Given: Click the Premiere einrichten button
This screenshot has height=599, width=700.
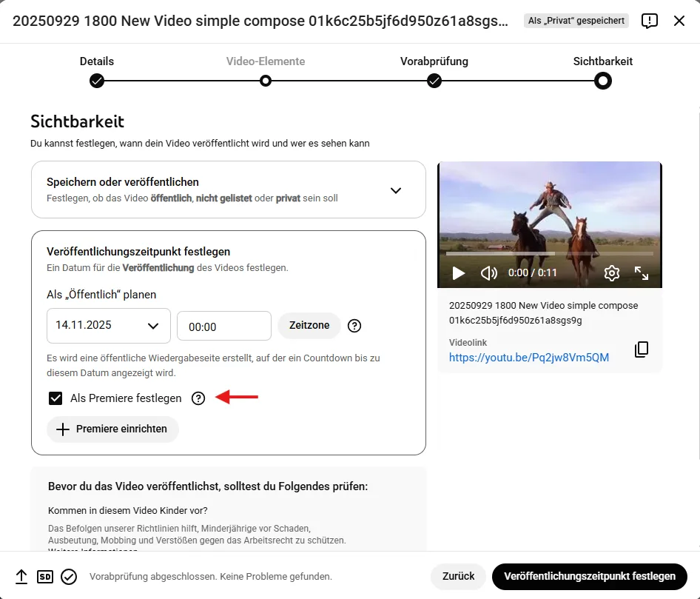Looking at the screenshot, I should pyautogui.click(x=112, y=429).
